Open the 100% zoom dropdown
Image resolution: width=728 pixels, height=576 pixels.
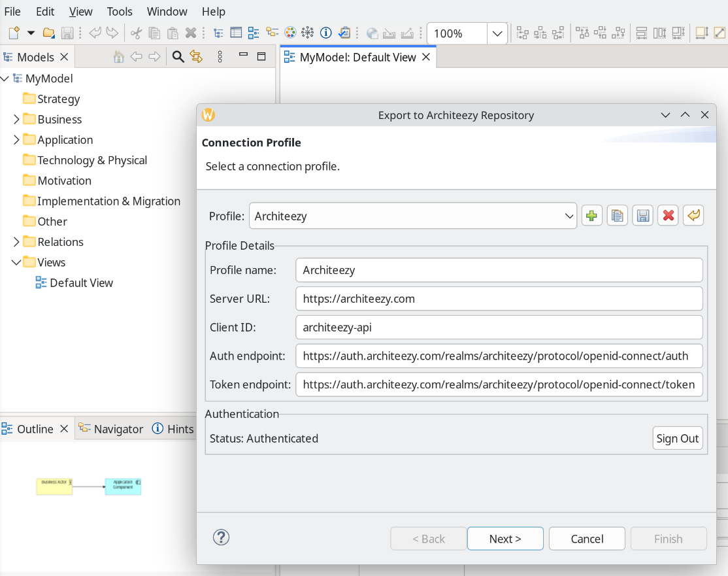tap(497, 33)
